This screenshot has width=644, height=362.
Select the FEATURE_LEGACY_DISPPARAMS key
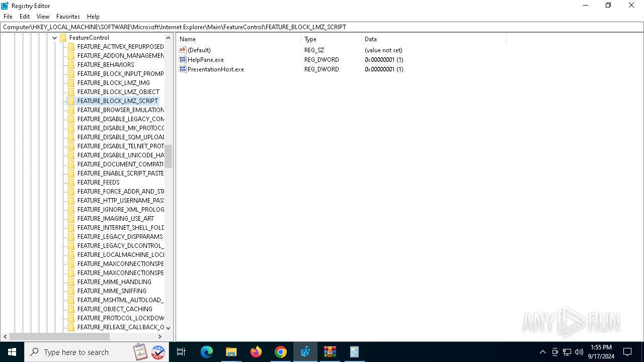tap(120, 237)
